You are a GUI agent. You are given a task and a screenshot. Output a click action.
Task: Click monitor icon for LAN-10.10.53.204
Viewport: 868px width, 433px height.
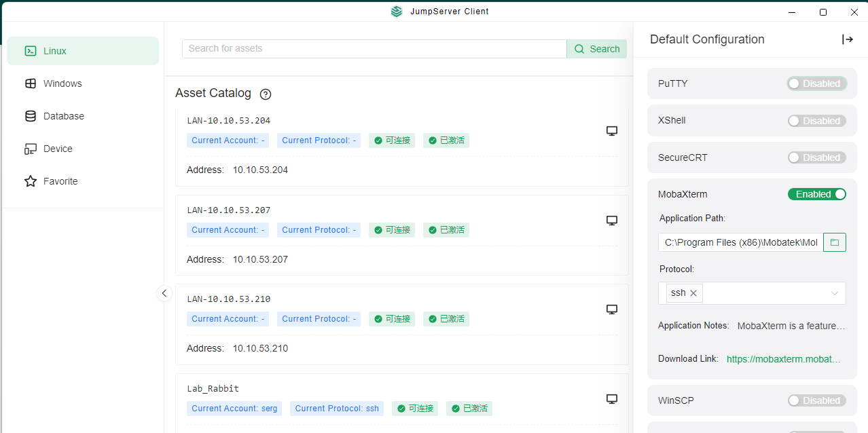coord(611,131)
